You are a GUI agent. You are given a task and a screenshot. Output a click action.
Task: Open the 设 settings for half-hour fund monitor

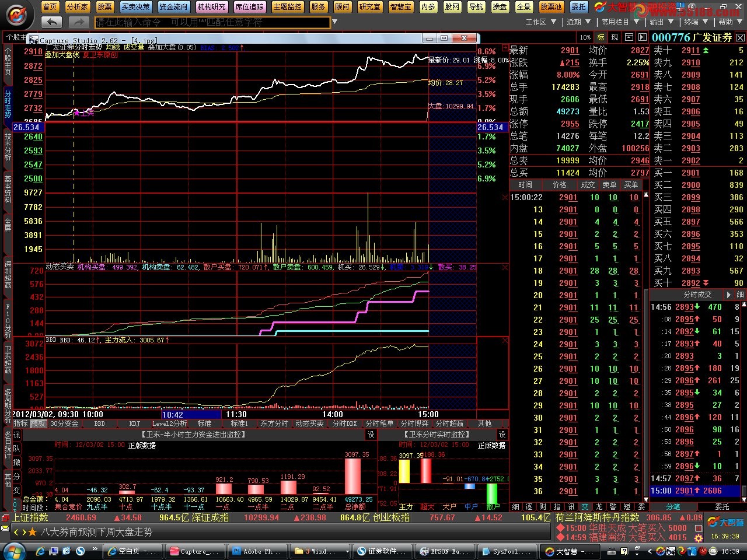pyautogui.click(x=371, y=435)
